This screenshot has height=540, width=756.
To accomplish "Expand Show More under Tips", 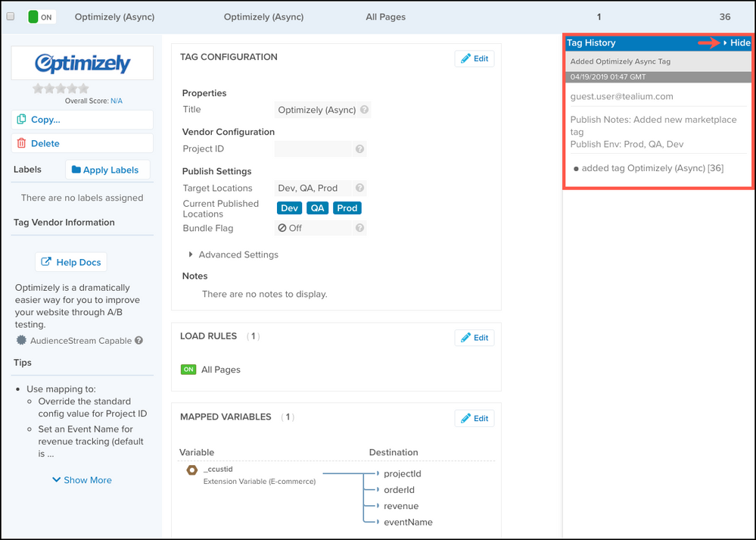I will coord(82,480).
